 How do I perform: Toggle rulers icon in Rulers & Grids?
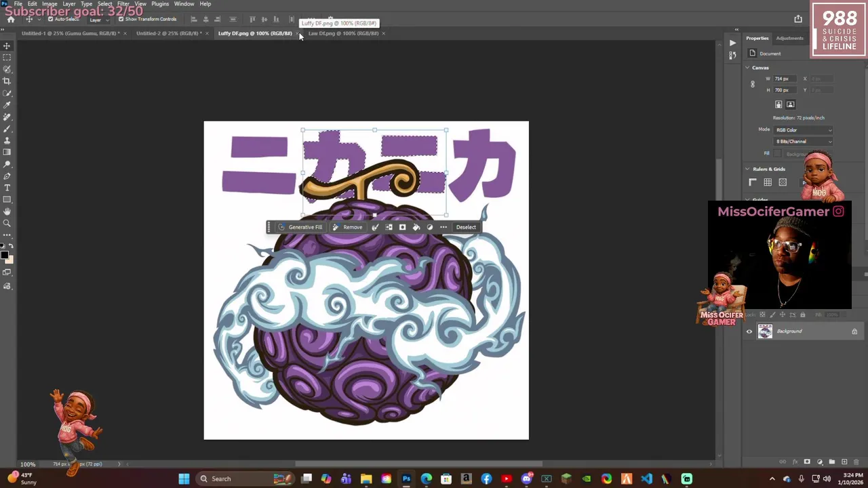pos(753,182)
